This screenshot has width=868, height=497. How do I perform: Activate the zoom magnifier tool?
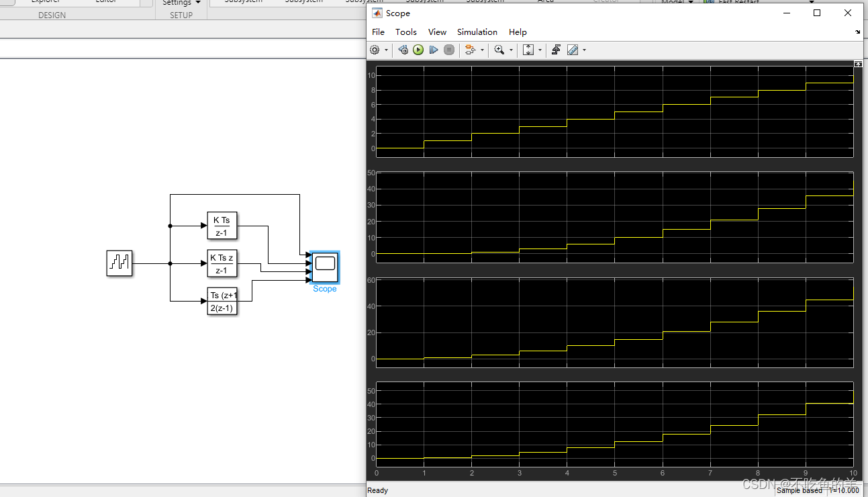point(499,50)
